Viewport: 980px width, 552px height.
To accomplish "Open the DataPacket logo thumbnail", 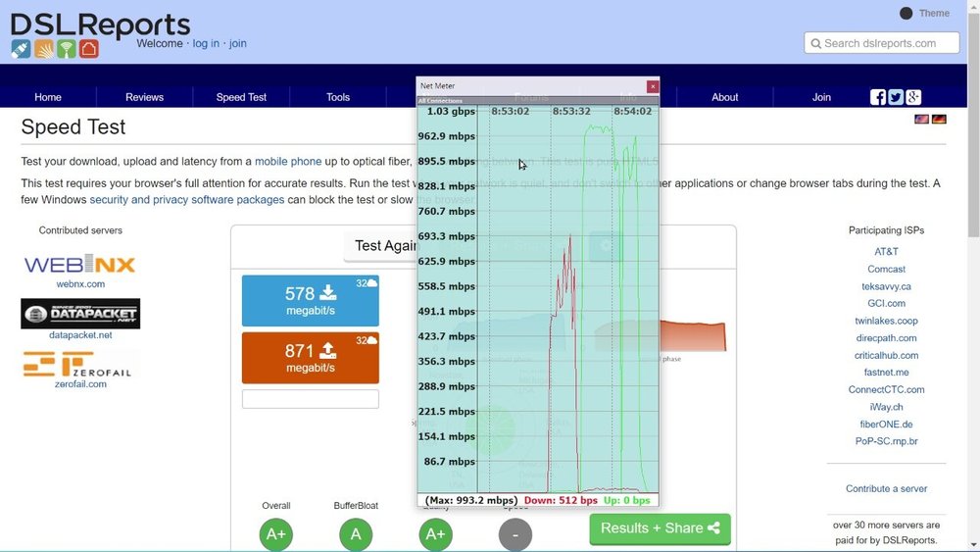I will (80, 313).
